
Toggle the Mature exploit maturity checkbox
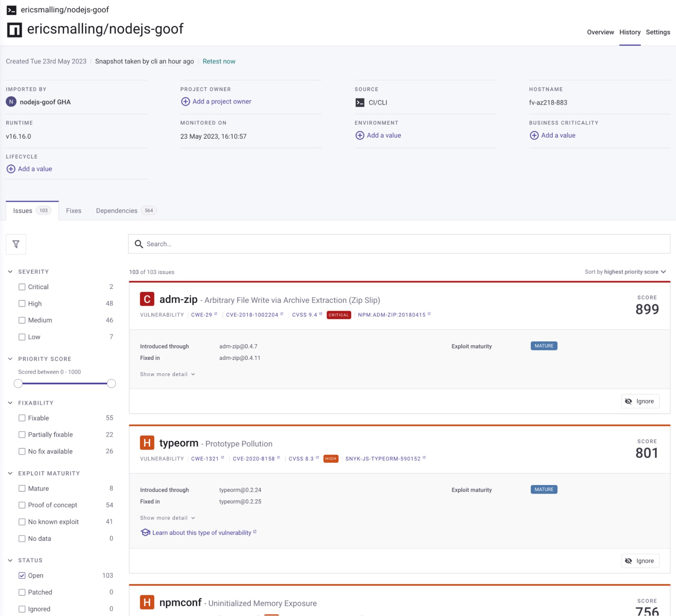(x=22, y=488)
